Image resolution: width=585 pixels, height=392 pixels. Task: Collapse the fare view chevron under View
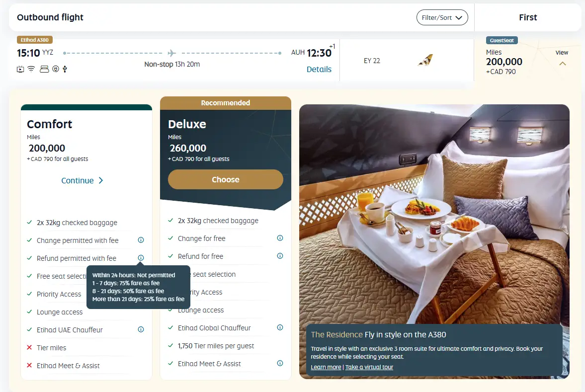pos(563,64)
